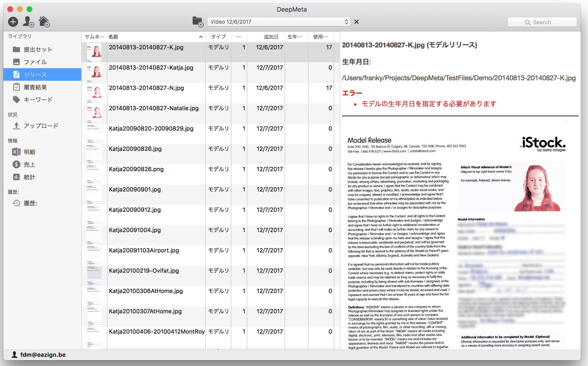Click thumbnail of 20140813-20140827-Natalie.jpg

(x=94, y=114)
